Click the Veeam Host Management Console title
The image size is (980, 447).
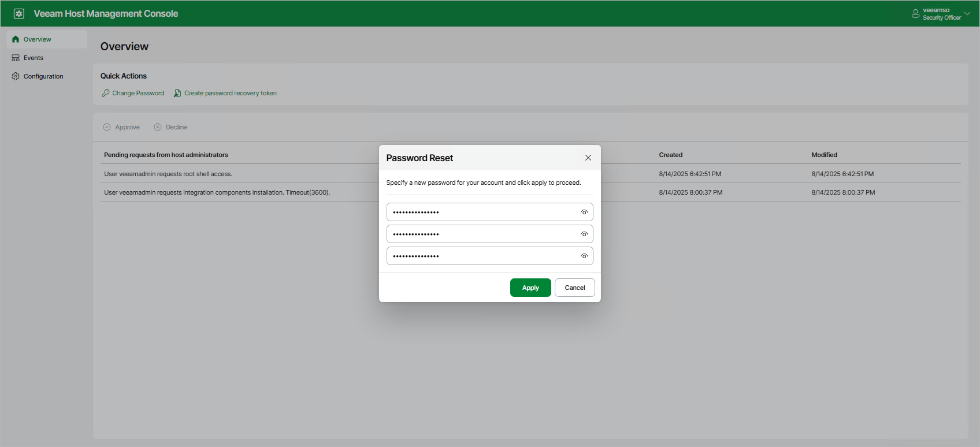coord(106,13)
